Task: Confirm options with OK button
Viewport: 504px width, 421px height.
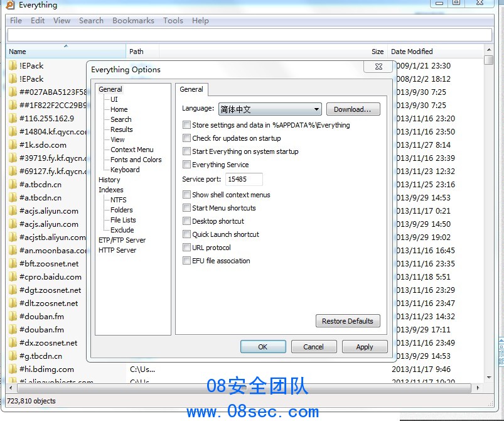Action: (263, 347)
